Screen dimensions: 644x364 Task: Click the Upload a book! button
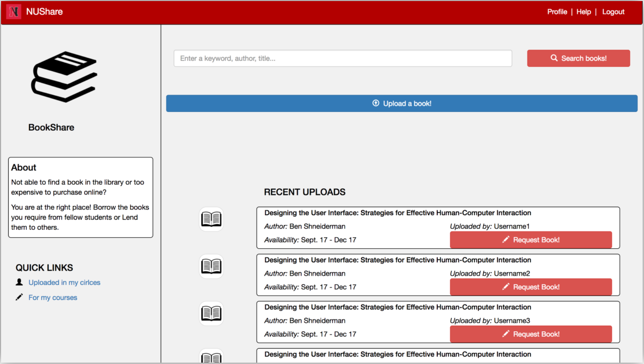[402, 103]
